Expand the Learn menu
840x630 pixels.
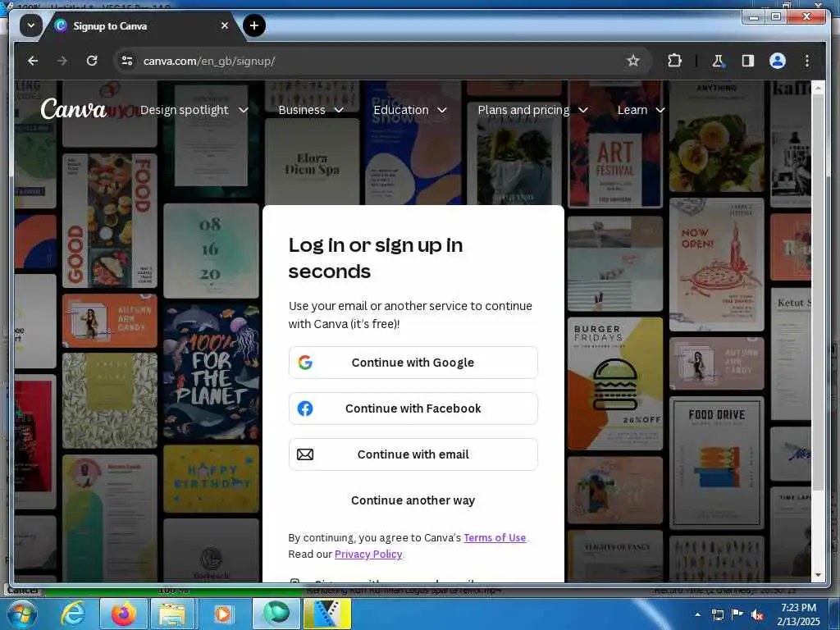click(x=641, y=110)
